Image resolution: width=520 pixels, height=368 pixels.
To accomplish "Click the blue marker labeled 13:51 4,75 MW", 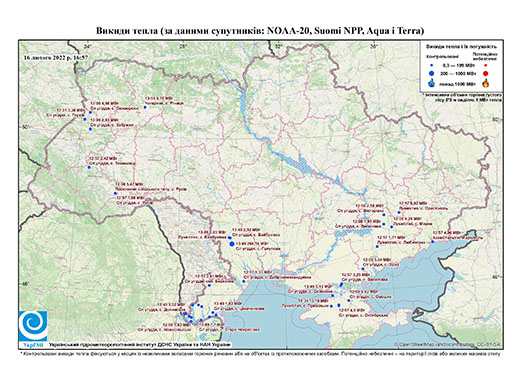I will coord(145,107).
